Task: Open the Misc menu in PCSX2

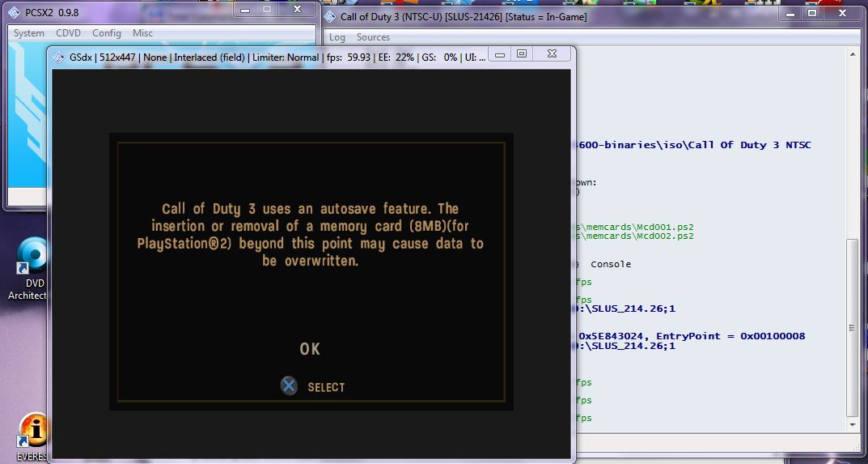Action: pos(142,33)
